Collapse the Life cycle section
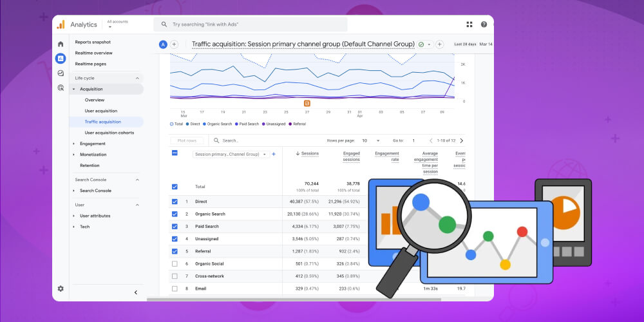This screenshot has width=644, height=322. (137, 78)
